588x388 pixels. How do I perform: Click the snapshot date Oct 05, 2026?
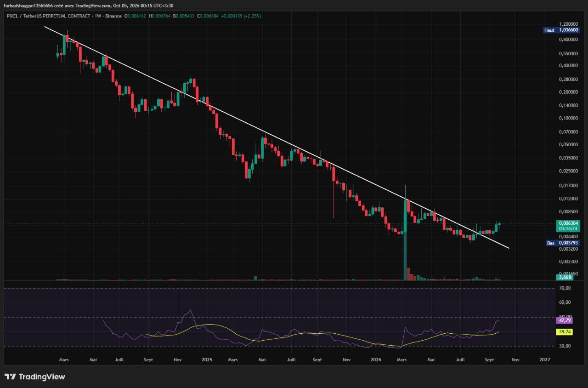click(127, 6)
